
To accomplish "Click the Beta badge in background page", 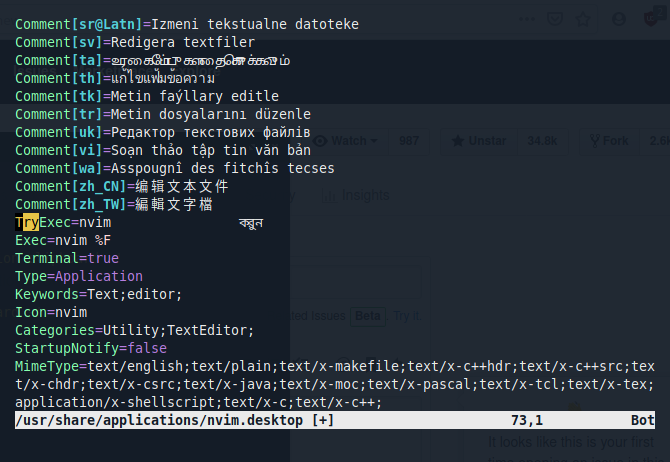I will point(368,316).
